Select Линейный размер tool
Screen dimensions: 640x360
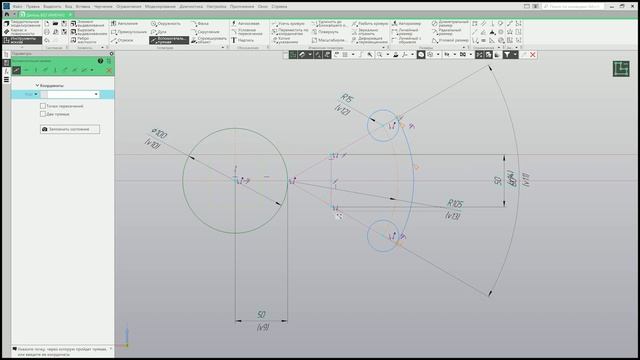click(x=405, y=32)
